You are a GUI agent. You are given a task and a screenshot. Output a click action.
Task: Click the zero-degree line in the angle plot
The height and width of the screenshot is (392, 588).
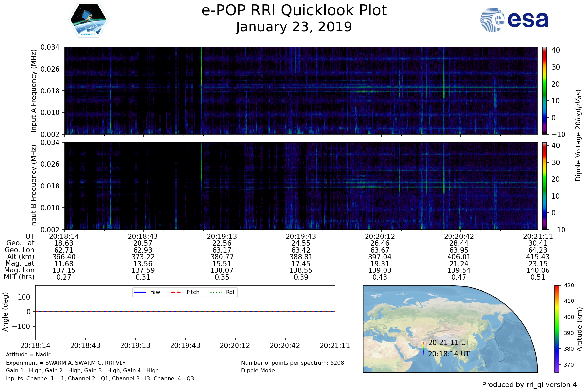185,311
